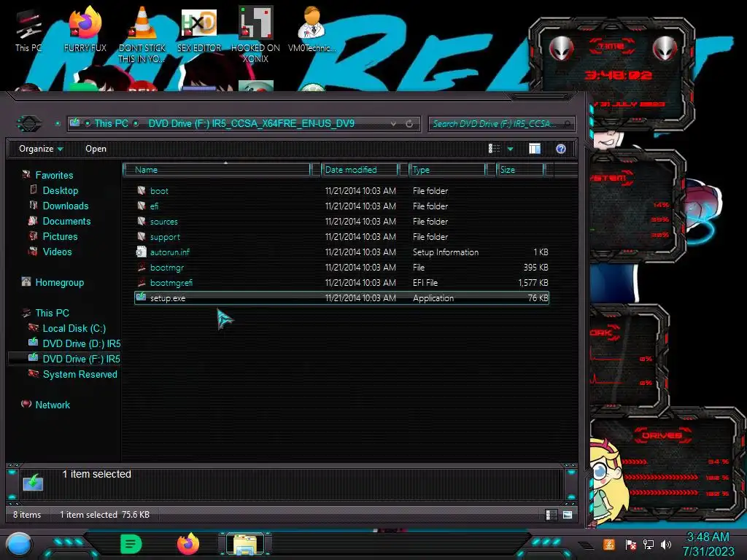Click the Action Center flag icon

click(x=630, y=544)
